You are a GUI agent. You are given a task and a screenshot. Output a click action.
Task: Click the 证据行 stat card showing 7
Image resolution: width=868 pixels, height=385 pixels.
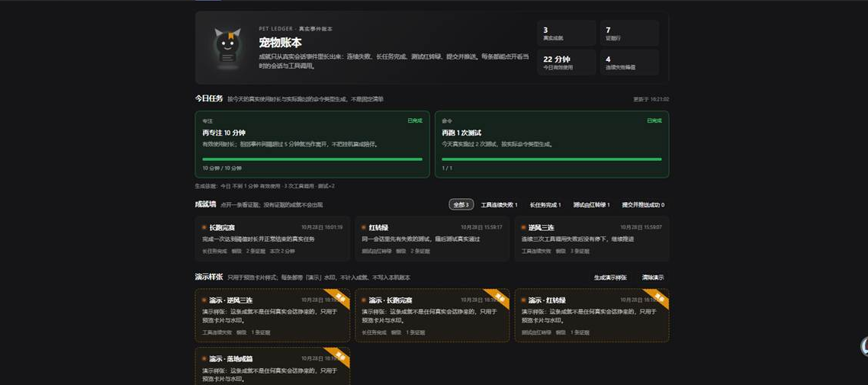pos(629,34)
